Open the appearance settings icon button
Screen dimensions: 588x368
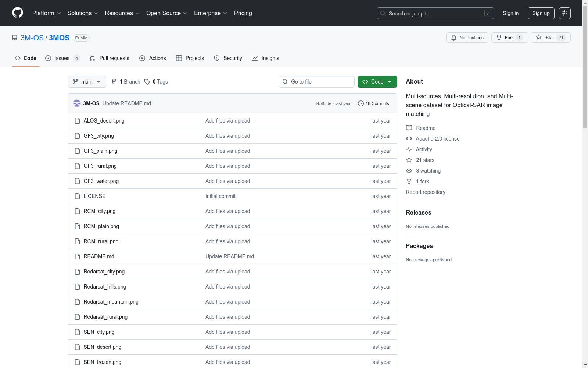[565, 13]
